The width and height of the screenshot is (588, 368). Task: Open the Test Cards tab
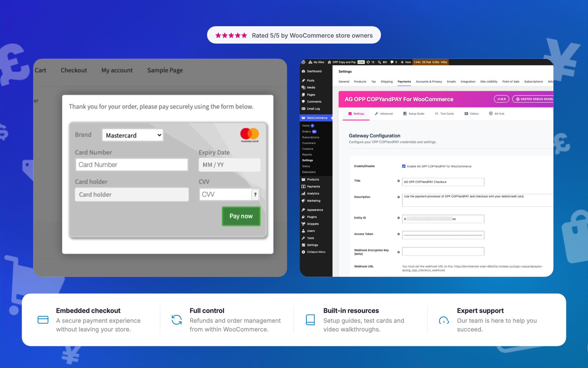tap(444, 114)
